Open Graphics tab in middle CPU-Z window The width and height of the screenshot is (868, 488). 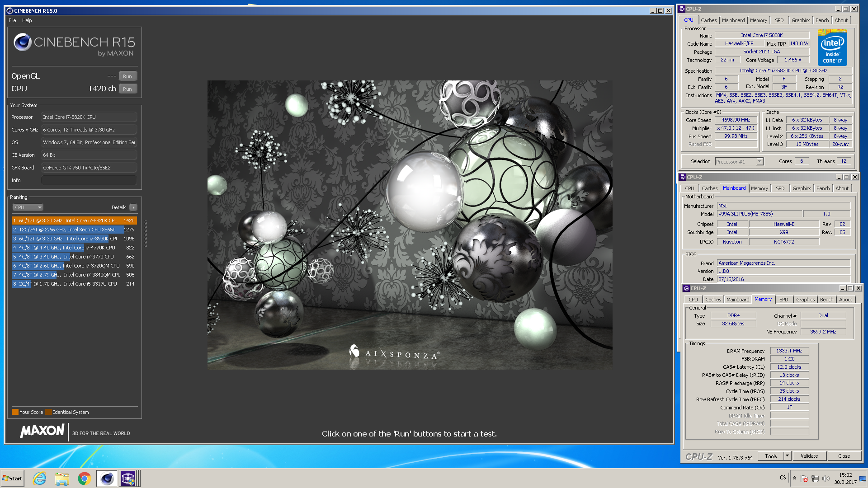click(x=802, y=188)
